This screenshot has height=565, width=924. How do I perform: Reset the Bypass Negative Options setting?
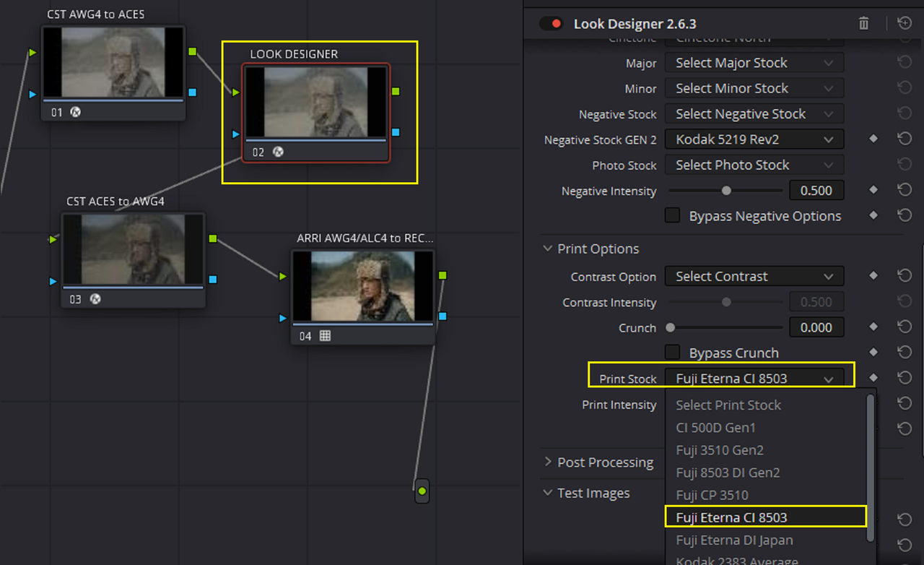point(905,215)
